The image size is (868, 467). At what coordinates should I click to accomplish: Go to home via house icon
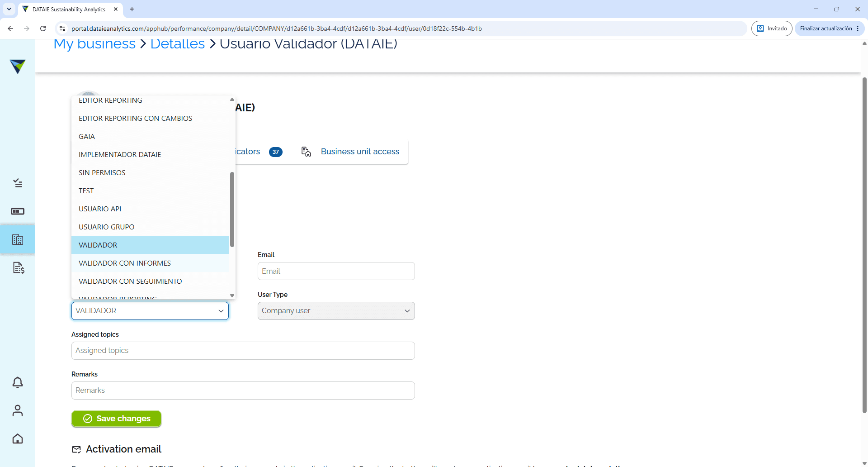(18, 438)
